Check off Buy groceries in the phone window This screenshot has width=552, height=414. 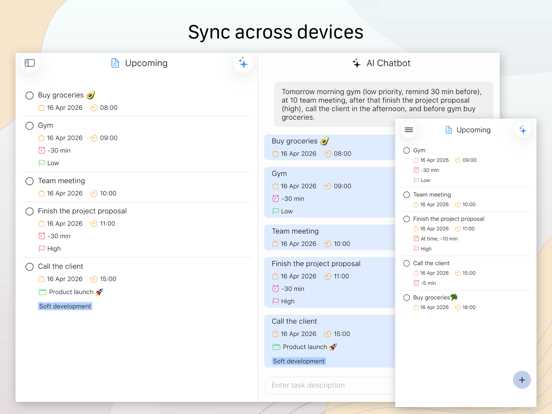407,297
